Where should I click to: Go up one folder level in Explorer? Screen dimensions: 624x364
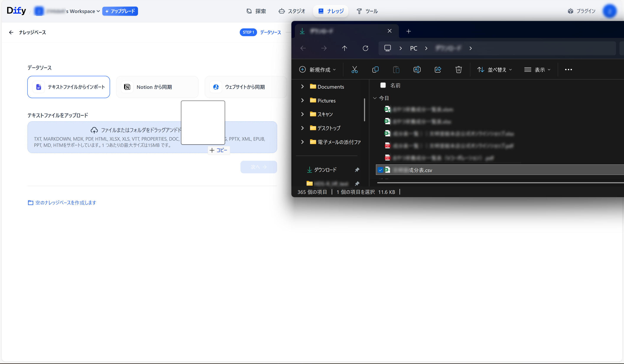pyautogui.click(x=344, y=48)
